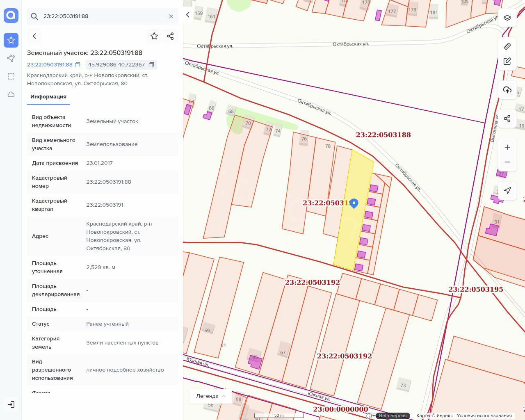Copy the coordinates 45.929086 40.722367
The width and height of the screenshot is (525, 420).
(x=151, y=65)
